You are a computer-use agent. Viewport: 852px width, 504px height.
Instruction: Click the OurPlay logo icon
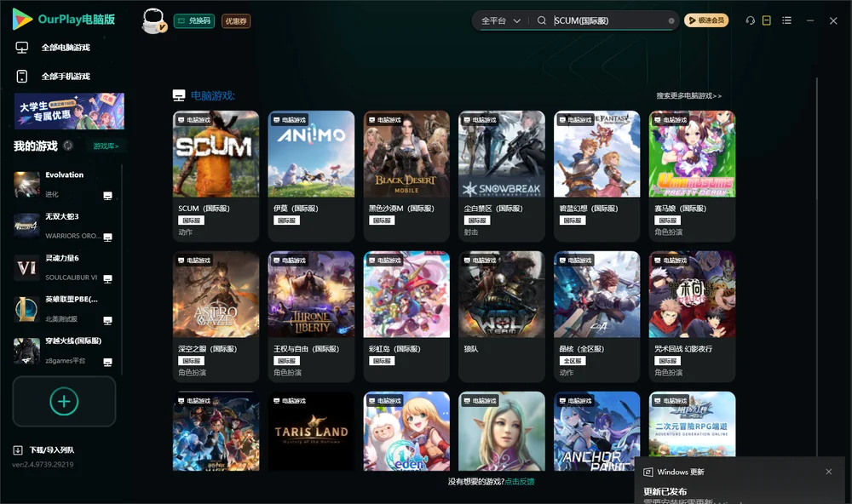coord(22,19)
